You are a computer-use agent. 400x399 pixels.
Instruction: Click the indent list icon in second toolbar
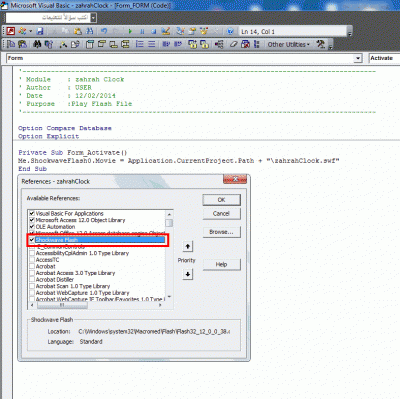point(140,44)
